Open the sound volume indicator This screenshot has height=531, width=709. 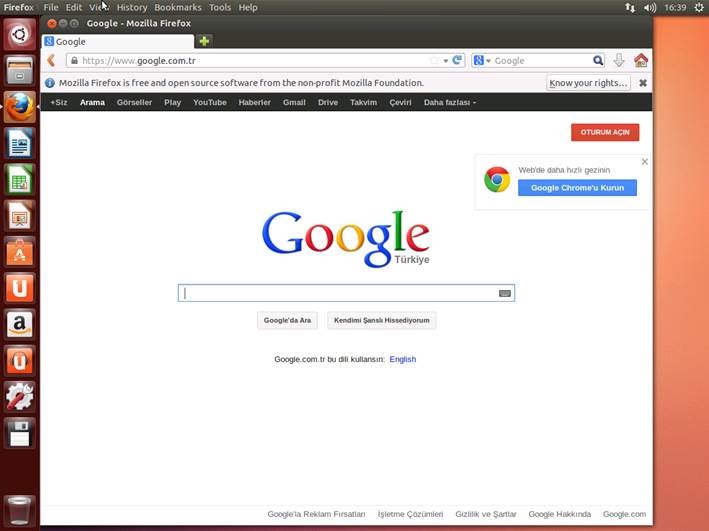tap(650, 7)
